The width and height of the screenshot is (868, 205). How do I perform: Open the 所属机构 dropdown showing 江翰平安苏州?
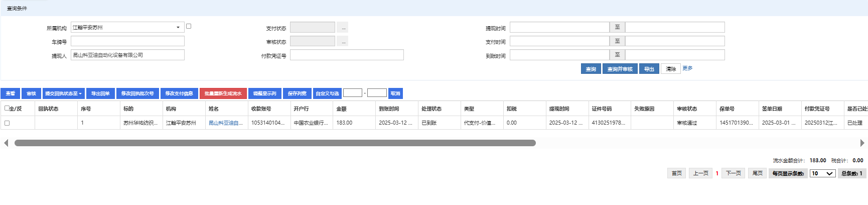pos(127,27)
